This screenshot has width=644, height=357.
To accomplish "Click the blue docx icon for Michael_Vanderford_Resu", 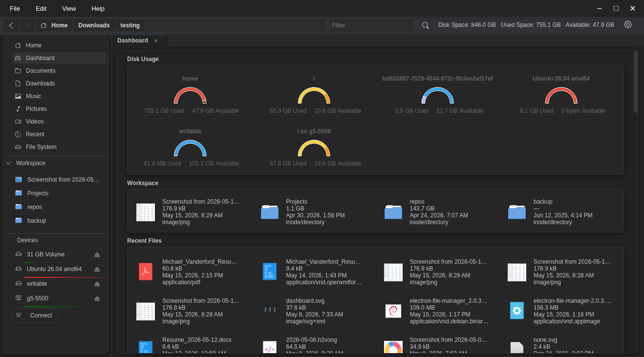I will click(x=269, y=271).
